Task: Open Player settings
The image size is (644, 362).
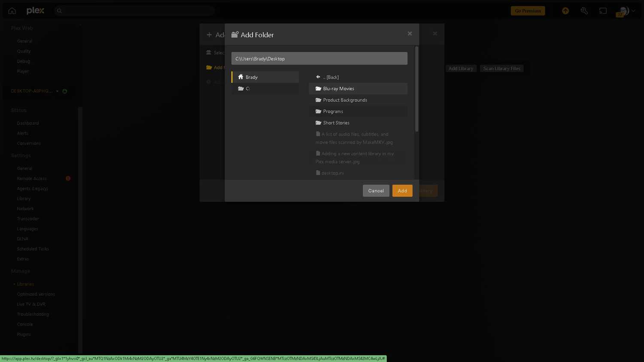Action: [x=23, y=71]
